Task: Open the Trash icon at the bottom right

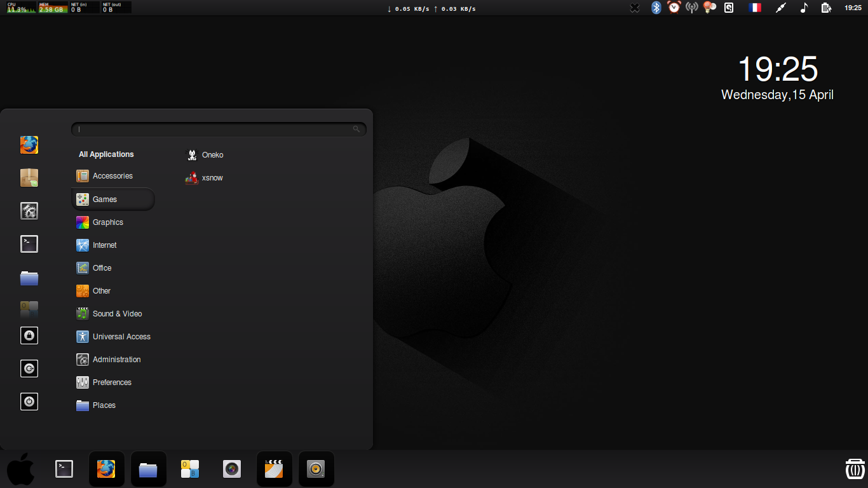Action: coord(855,469)
